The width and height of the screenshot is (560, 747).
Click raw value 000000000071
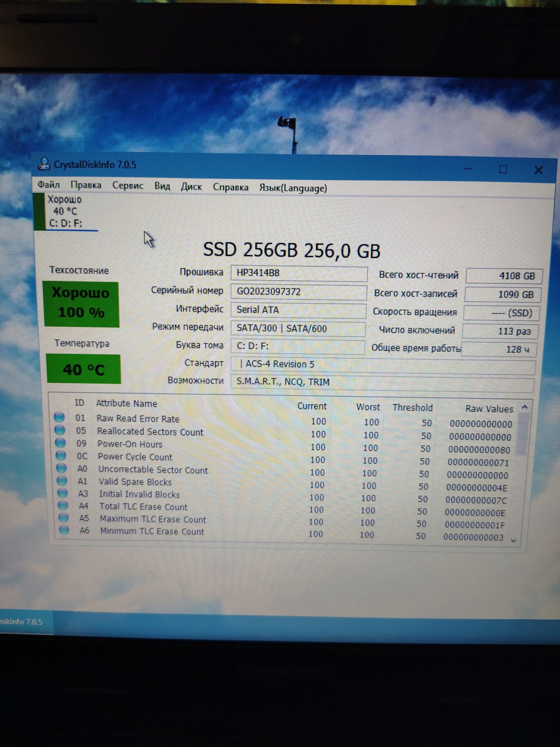[x=478, y=462]
